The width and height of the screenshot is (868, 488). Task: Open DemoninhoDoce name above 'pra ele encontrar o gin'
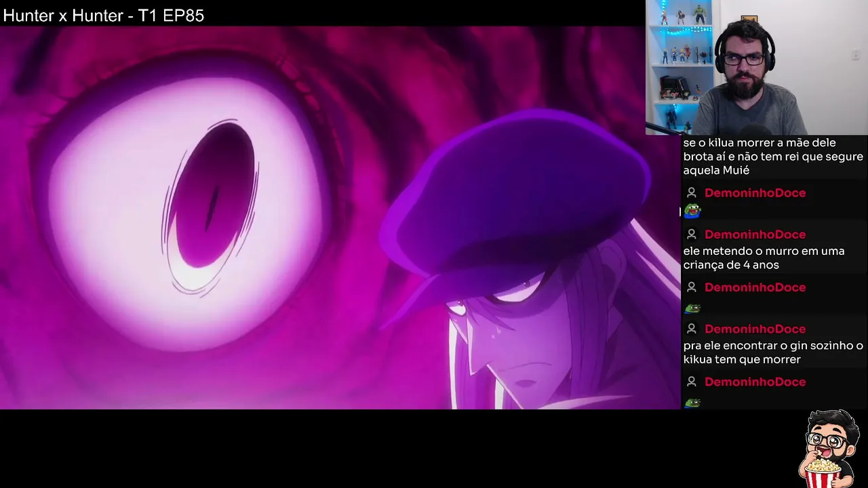click(x=755, y=329)
